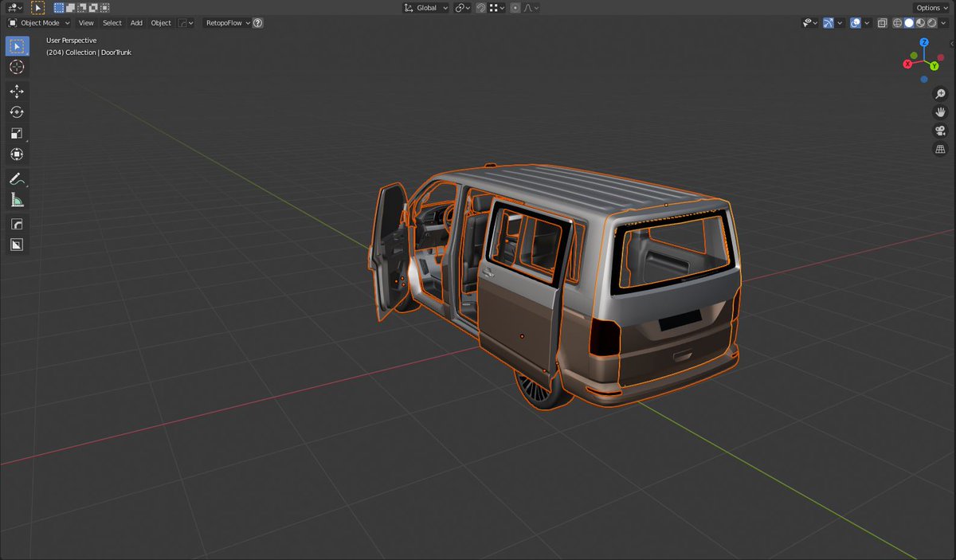The image size is (956, 560).
Task: Activate the Rotate tool
Action: pos(17,112)
